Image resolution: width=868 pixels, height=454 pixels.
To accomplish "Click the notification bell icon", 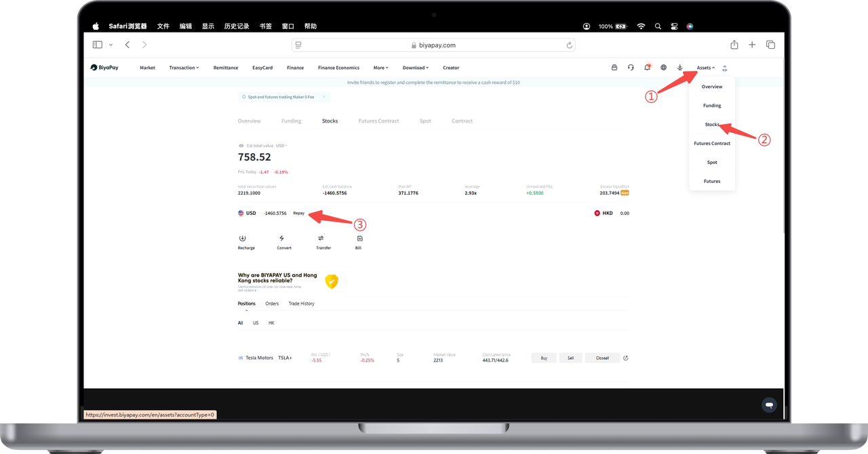I will pos(647,67).
